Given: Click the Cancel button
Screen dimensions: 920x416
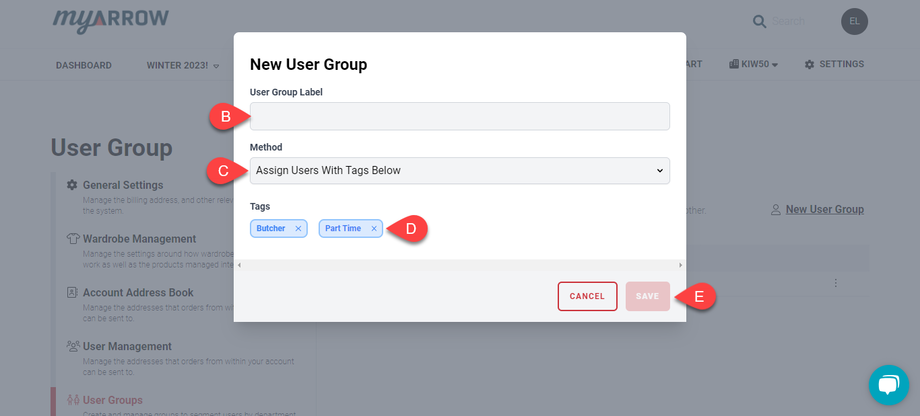Looking at the screenshot, I should pyautogui.click(x=587, y=296).
